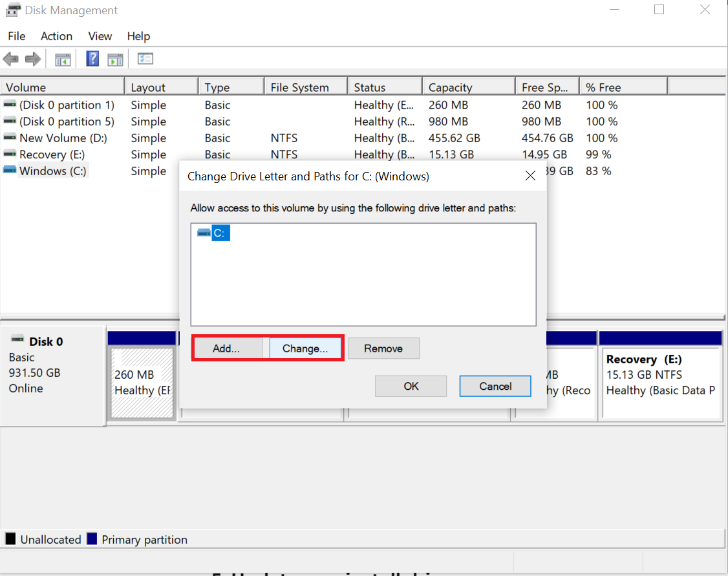Minimize the Disk Management window
728x576 pixels.
[x=614, y=10]
